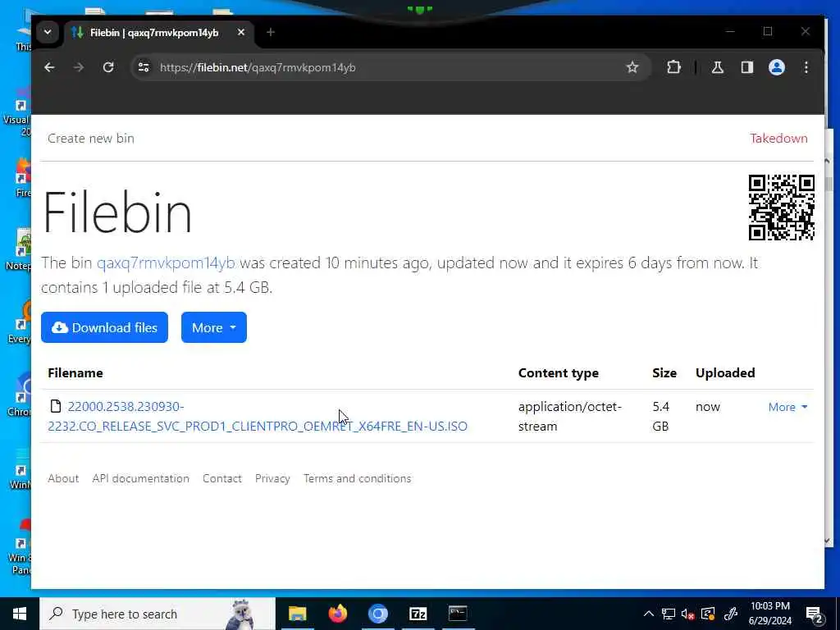Open the About footer link
This screenshot has height=630, width=840.
tap(63, 478)
